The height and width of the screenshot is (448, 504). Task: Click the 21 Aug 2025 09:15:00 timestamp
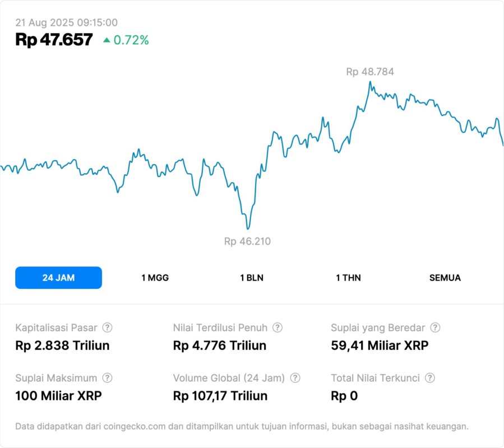pos(66,22)
